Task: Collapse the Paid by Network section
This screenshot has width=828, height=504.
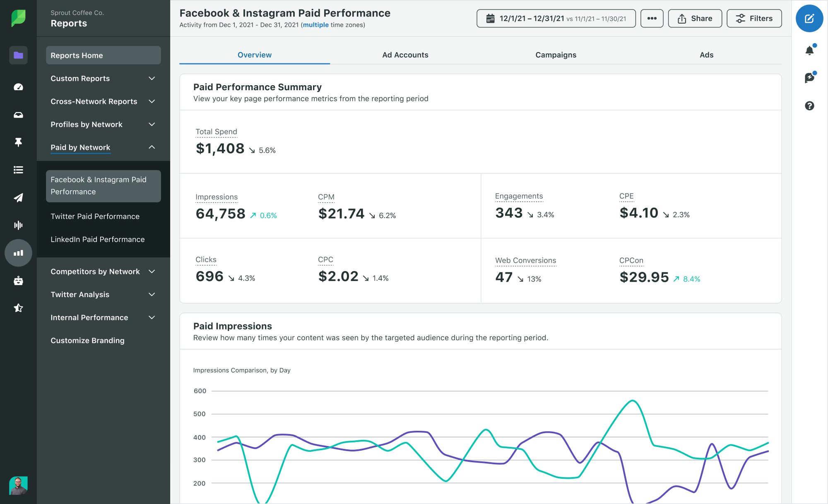Action: coord(153,147)
